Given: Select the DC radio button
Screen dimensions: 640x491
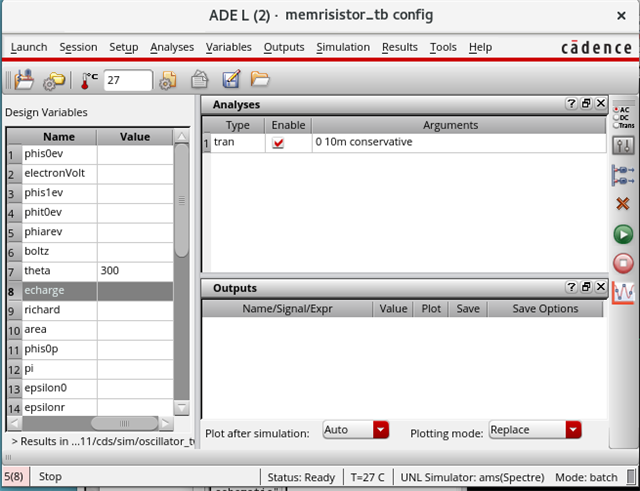Looking at the screenshot, I should (616, 118).
